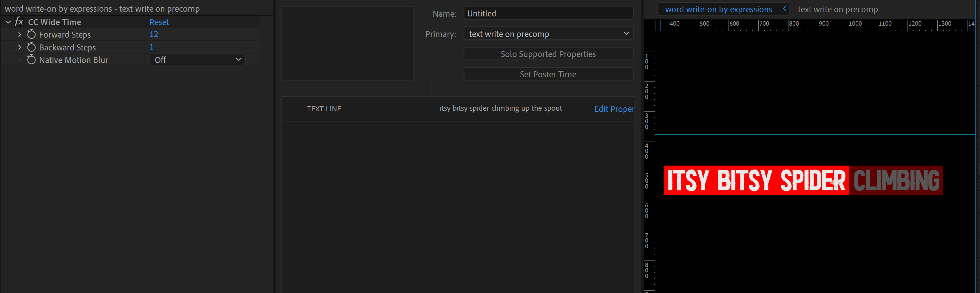The image size is (980, 293).
Task: Collapse the CC Wide Time effect
Action: point(8,22)
